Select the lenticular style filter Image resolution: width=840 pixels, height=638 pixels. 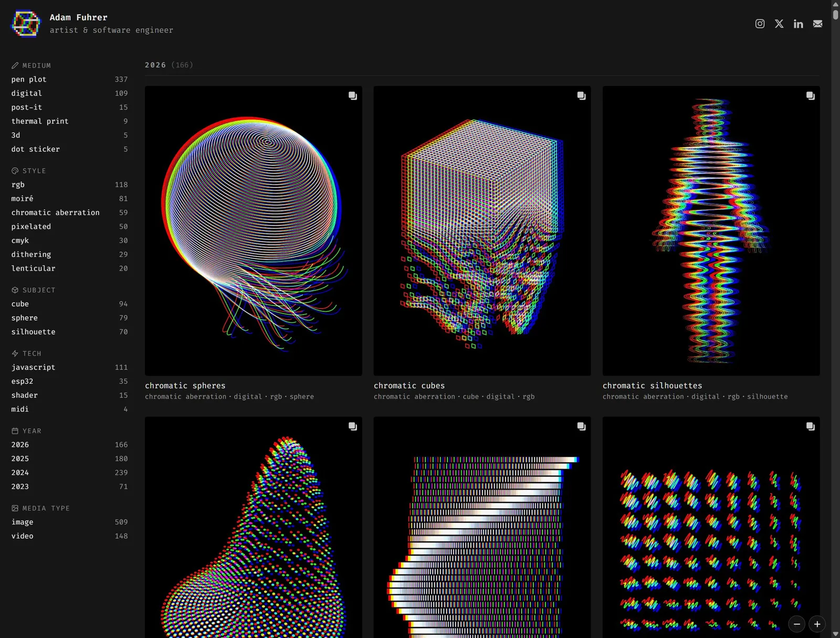(69, 268)
